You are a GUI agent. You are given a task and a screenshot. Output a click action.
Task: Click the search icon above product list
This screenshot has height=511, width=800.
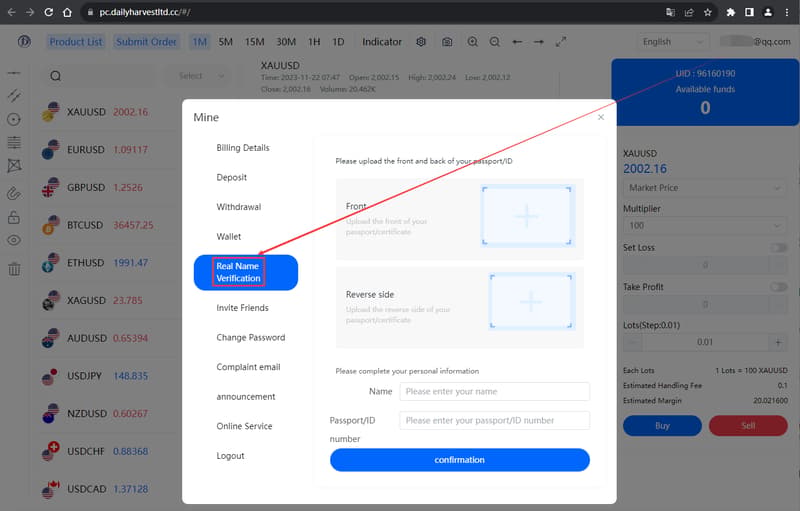click(x=56, y=76)
